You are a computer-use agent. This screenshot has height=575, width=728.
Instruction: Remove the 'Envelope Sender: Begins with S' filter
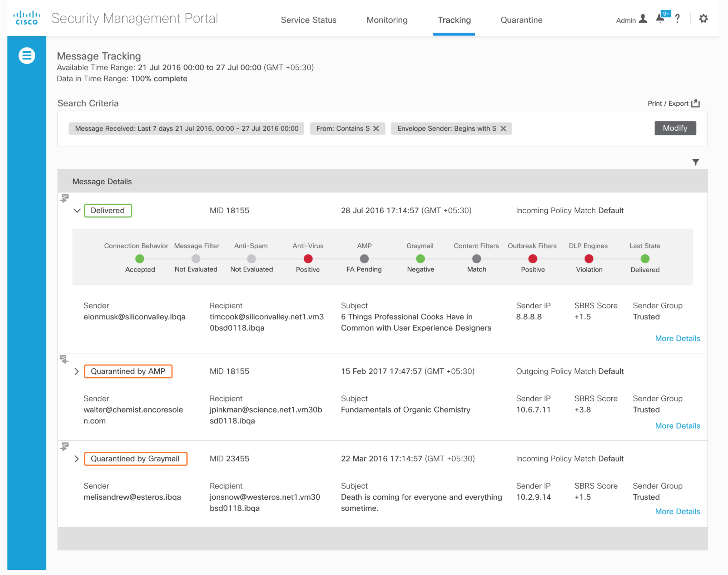point(503,128)
